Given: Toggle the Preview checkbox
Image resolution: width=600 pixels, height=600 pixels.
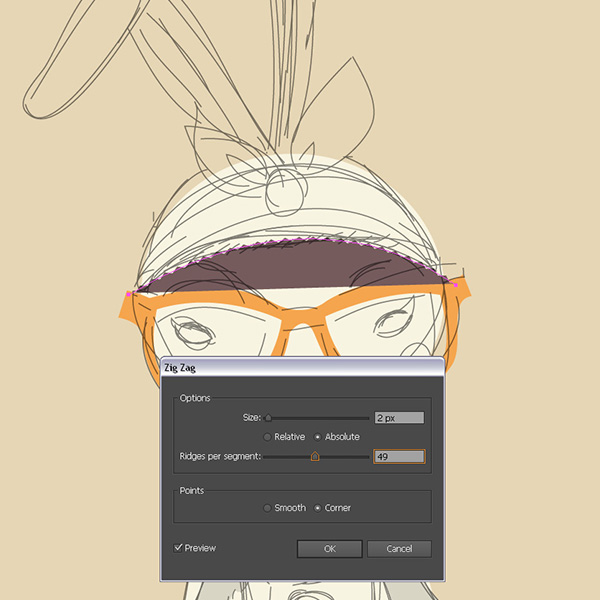Looking at the screenshot, I should click(x=178, y=548).
